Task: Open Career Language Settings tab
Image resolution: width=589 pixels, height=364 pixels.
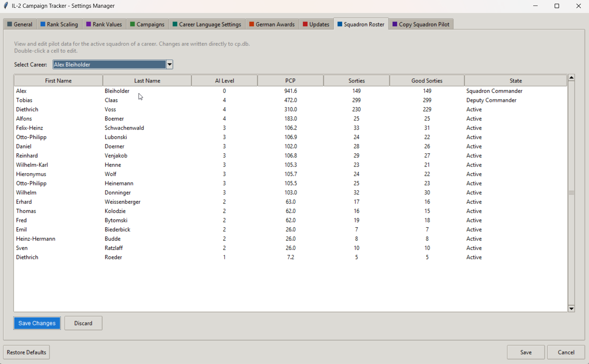Action: tap(207, 24)
